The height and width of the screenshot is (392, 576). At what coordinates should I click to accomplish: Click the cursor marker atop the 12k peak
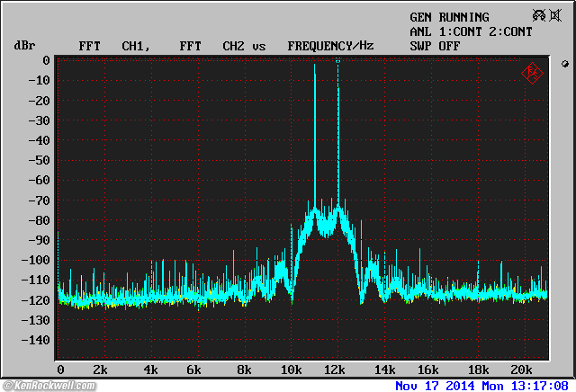[x=337, y=62]
